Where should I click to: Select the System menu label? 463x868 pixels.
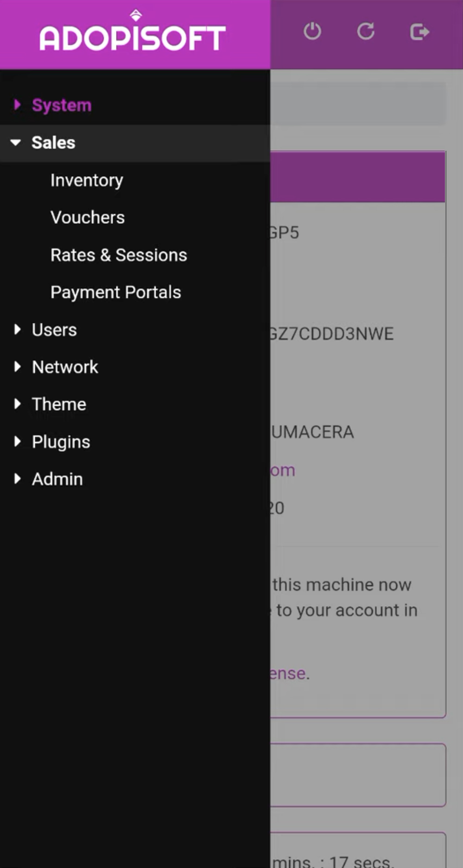[62, 105]
